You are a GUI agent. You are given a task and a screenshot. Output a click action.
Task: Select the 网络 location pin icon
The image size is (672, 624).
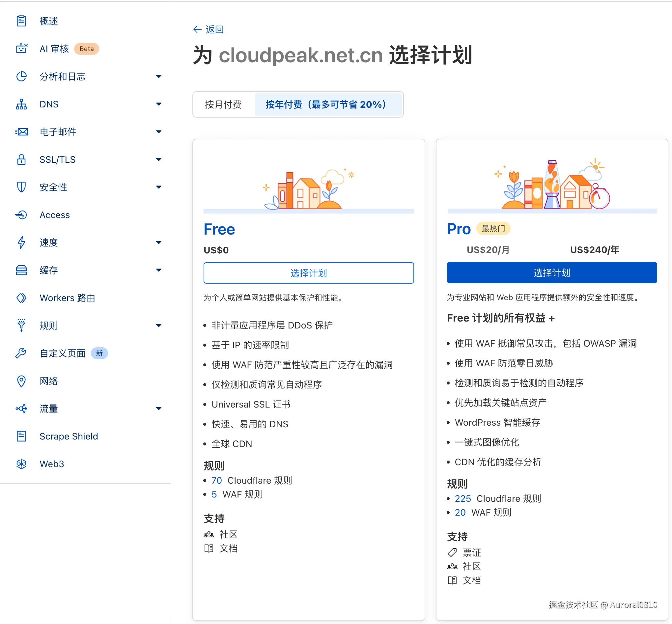(x=21, y=381)
